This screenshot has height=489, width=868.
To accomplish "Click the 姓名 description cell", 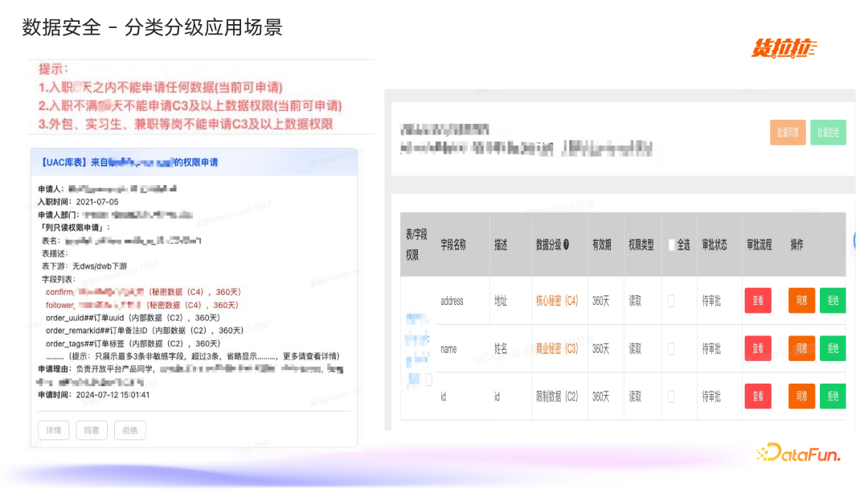I will coord(501,348).
